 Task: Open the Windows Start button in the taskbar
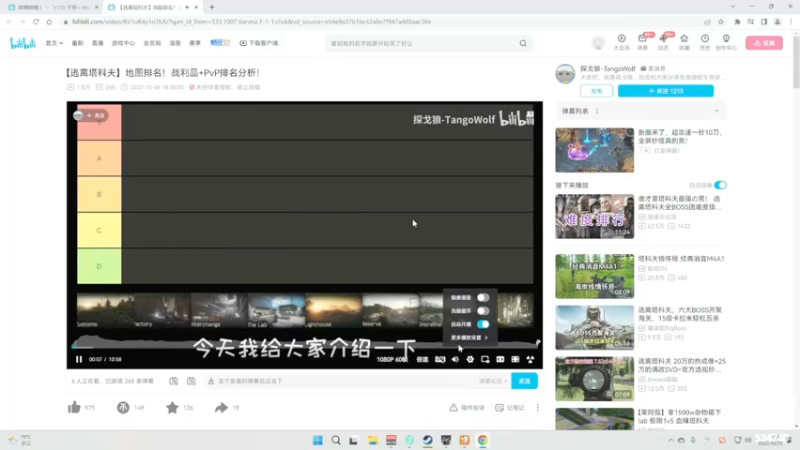[x=317, y=440]
